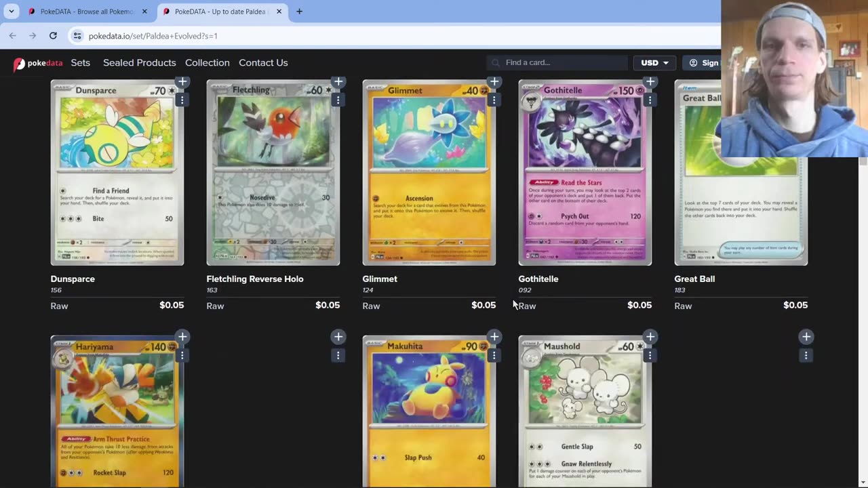Open the Glimmet card name link

380,279
